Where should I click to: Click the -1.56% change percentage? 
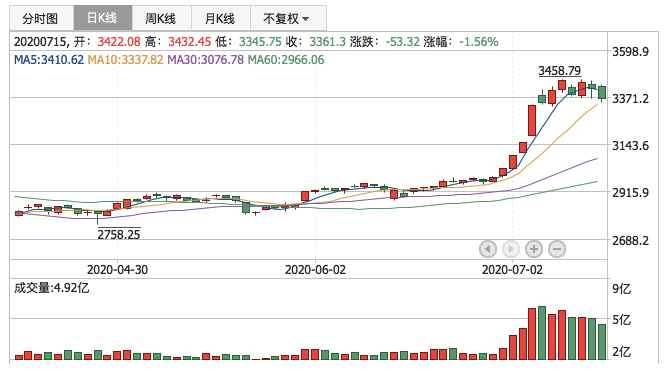479,42
